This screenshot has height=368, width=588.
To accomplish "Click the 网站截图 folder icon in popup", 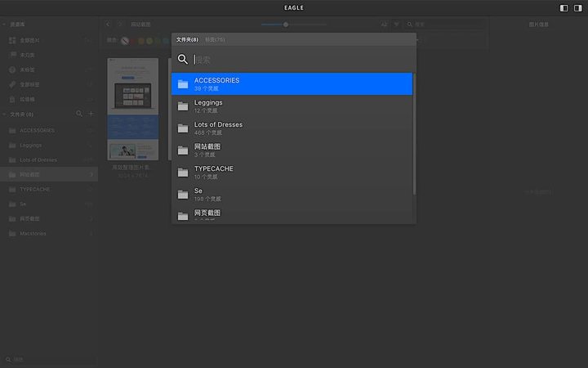I will 183,150.
